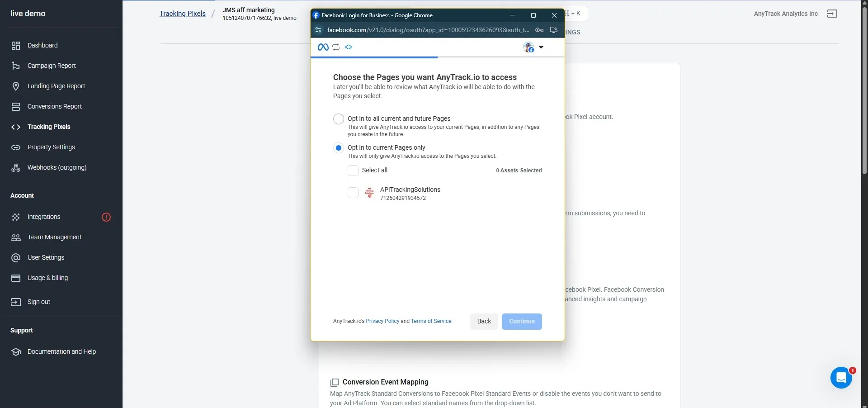Open Landing Page Report

56,86
